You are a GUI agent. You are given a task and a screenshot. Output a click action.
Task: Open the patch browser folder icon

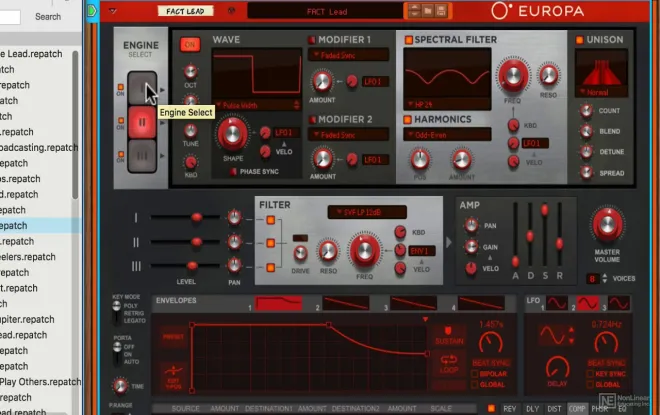point(428,11)
